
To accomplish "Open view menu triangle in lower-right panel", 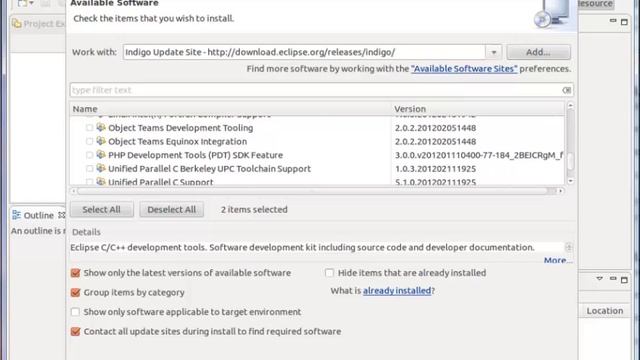I will [599, 279].
